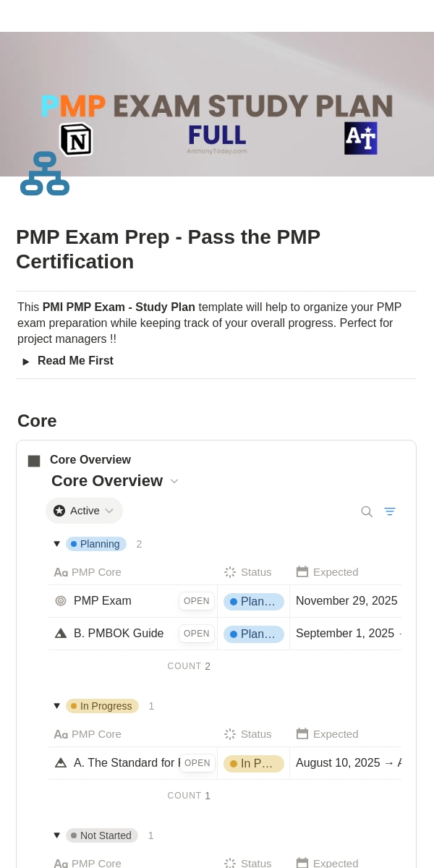This screenshot has height=868, width=434.
Task: Click OPEN button for B. PMBOK Guide
Action: click(x=197, y=634)
